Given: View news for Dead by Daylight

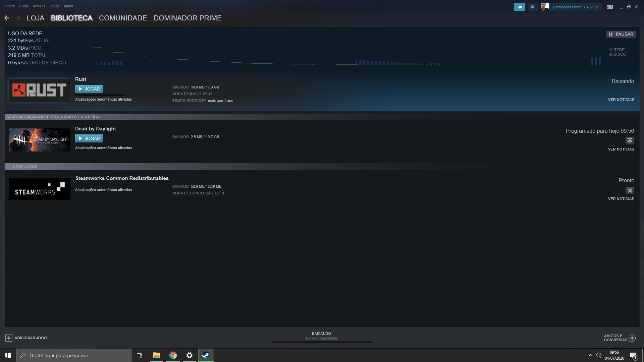Looking at the screenshot, I should pyautogui.click(x=621, y=149).
